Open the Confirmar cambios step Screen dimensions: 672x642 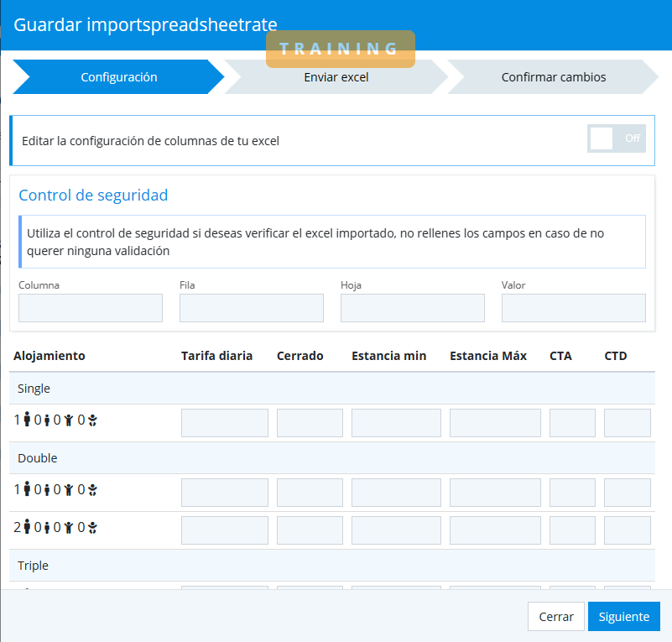553,77
